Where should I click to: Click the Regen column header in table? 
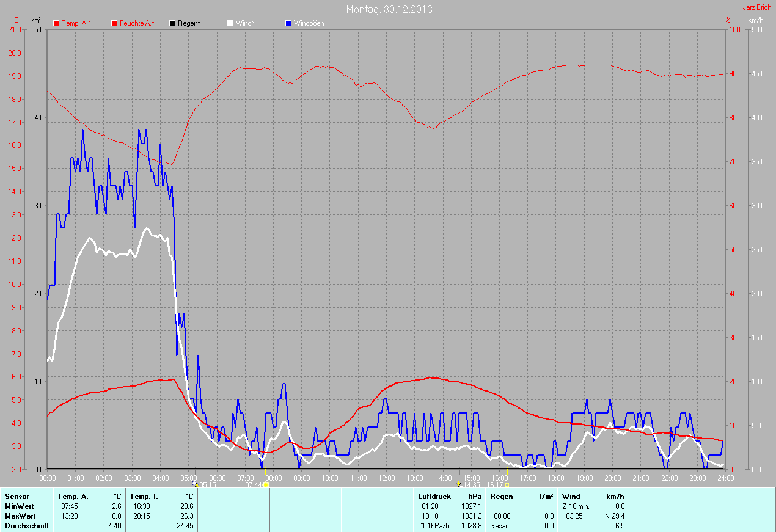[501, 497]
